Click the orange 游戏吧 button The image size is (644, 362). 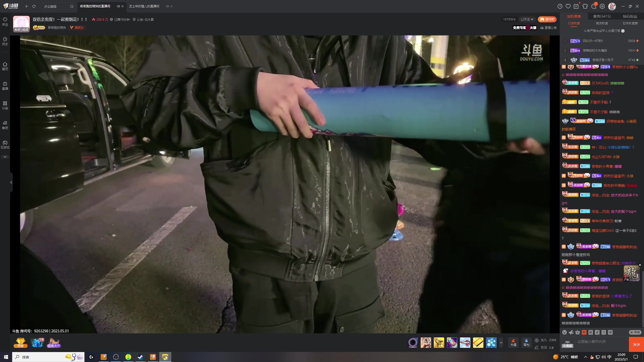click(547, 19)
